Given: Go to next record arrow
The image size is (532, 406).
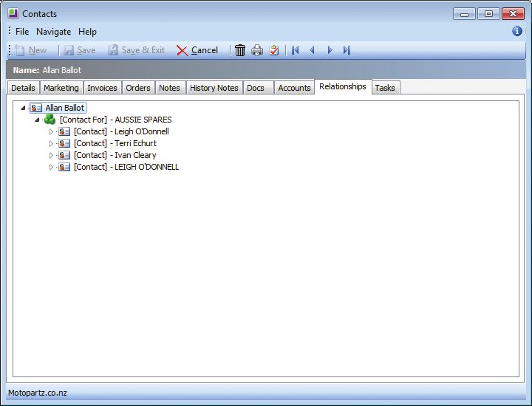Looking at the screenshot, I should pos(330,50).
